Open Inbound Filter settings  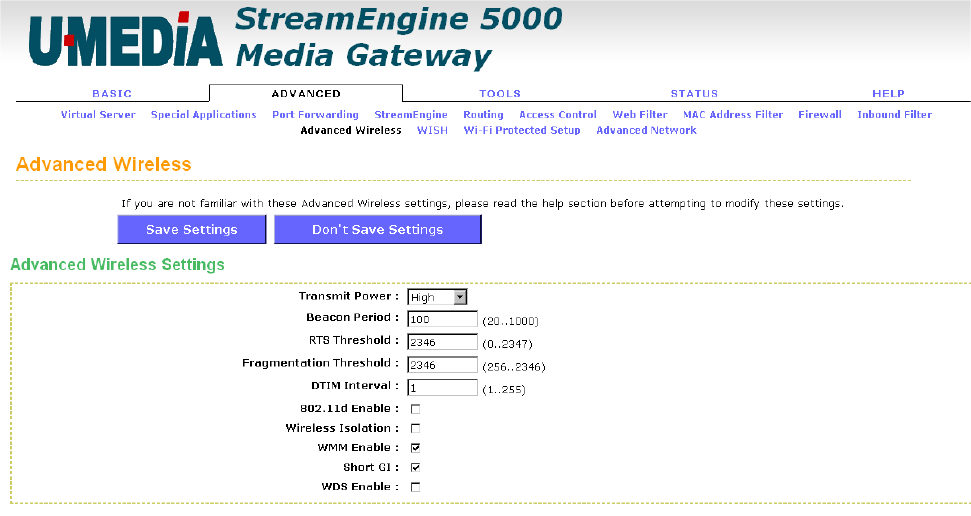click(895, 115)
